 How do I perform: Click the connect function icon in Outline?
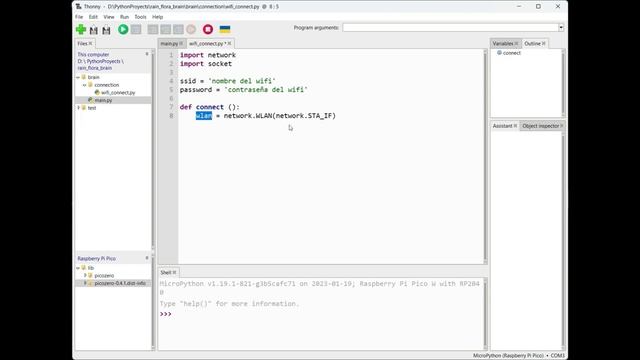(499, 53)
